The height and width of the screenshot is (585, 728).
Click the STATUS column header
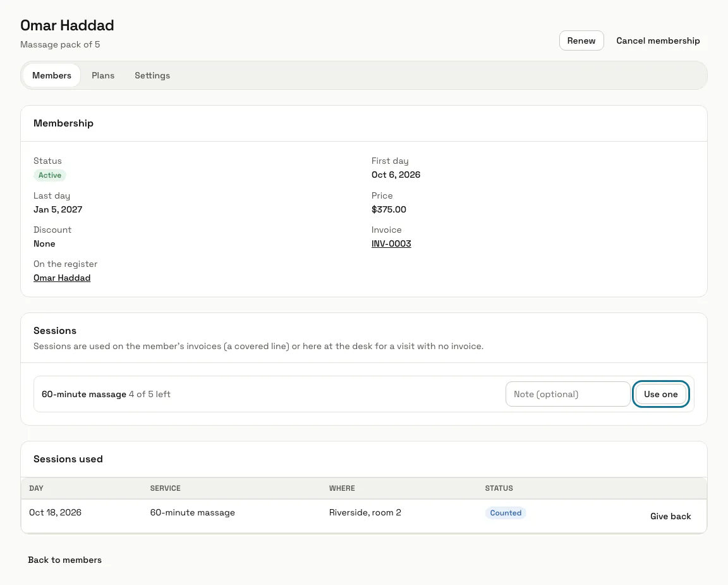(499, 488)
